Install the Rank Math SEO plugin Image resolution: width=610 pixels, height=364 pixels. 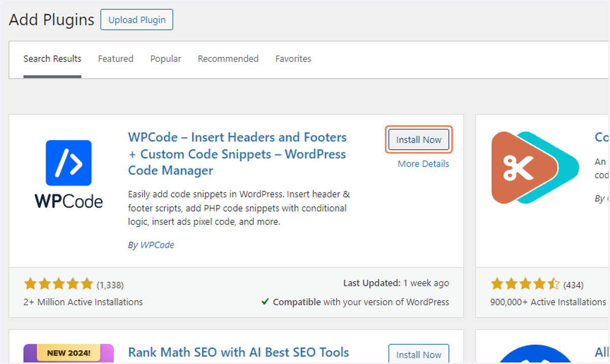click(419, 354)
